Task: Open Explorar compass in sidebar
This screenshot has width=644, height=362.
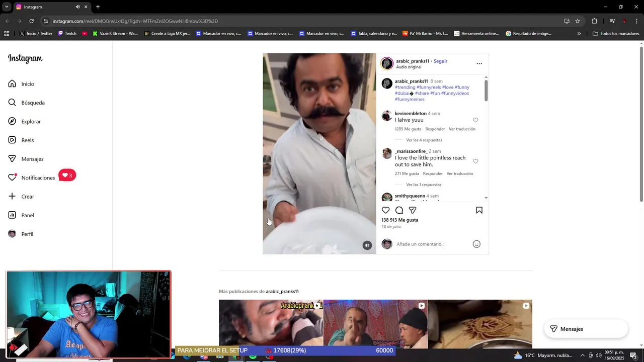Action: [x=24, y=122]
